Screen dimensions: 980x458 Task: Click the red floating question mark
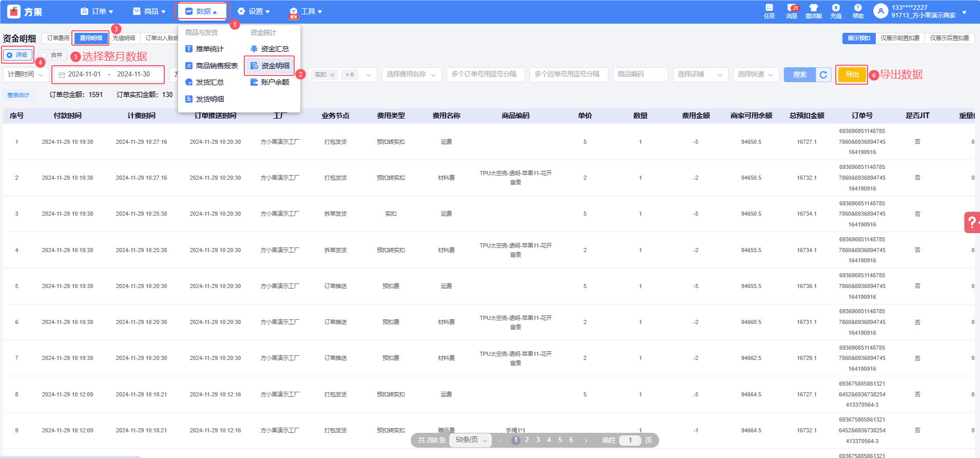(972, 222)
